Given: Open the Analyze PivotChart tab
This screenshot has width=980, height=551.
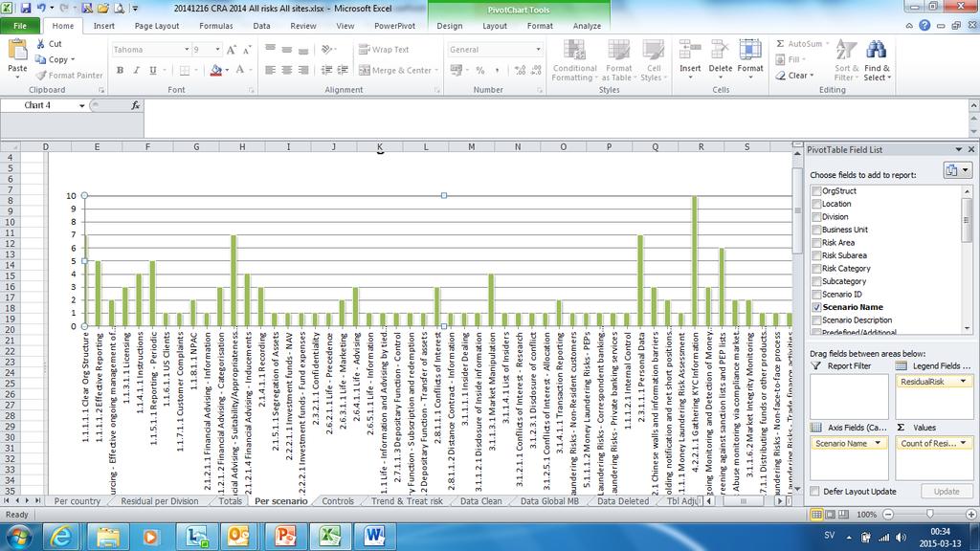Looking at the screenshot, I should 587,26.
